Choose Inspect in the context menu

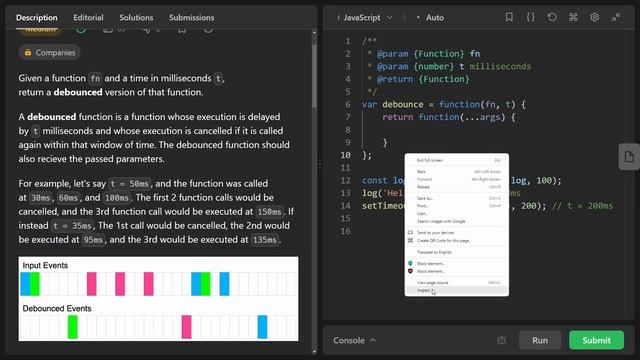tap(456, 291)
